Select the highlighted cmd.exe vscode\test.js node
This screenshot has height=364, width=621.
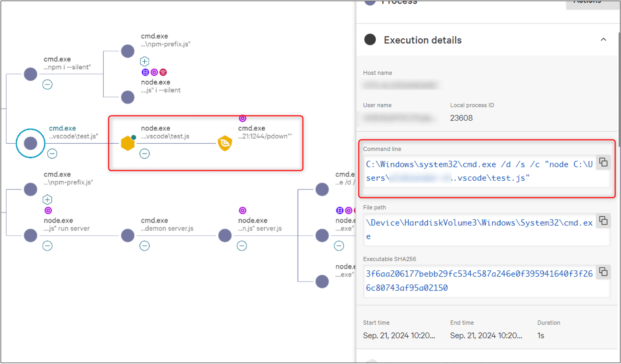pos(30,143)
